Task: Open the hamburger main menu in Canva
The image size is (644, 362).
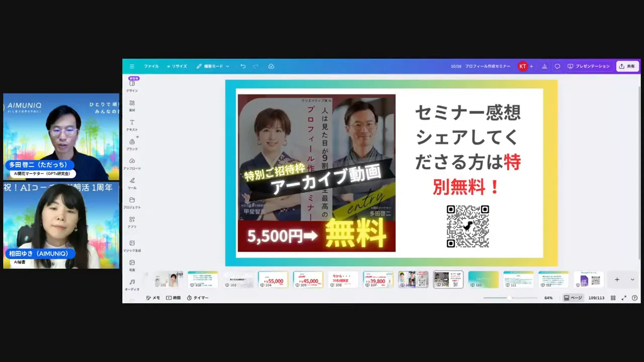Action: (x=132, y=66)
